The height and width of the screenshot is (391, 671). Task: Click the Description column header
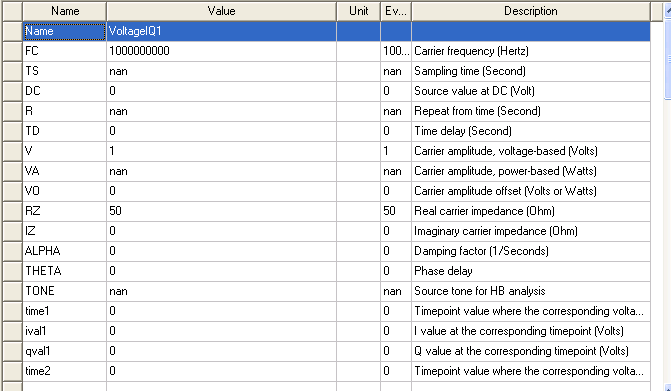click(531, 11)
